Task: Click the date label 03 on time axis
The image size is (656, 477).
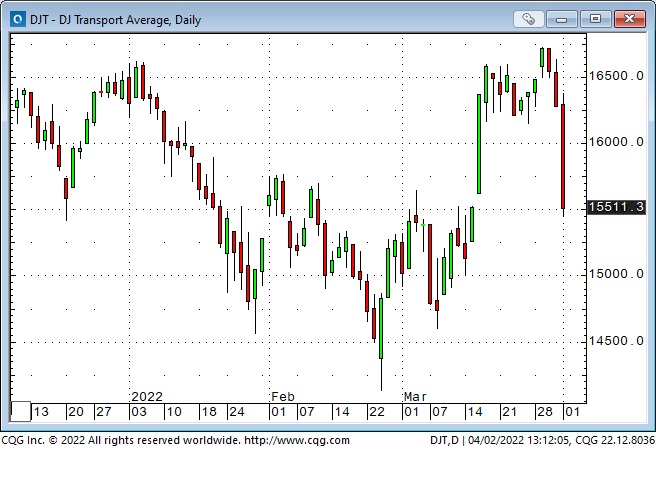Action: point(139,412)
